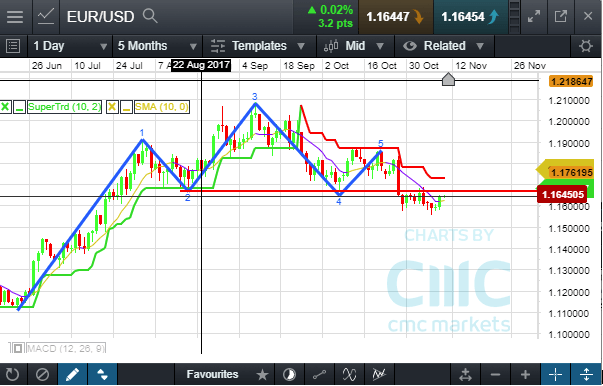Click the reset refresh icon in bottom toolbar
The width and height of the screenshot is (603, 386).
tap(12, 374)
